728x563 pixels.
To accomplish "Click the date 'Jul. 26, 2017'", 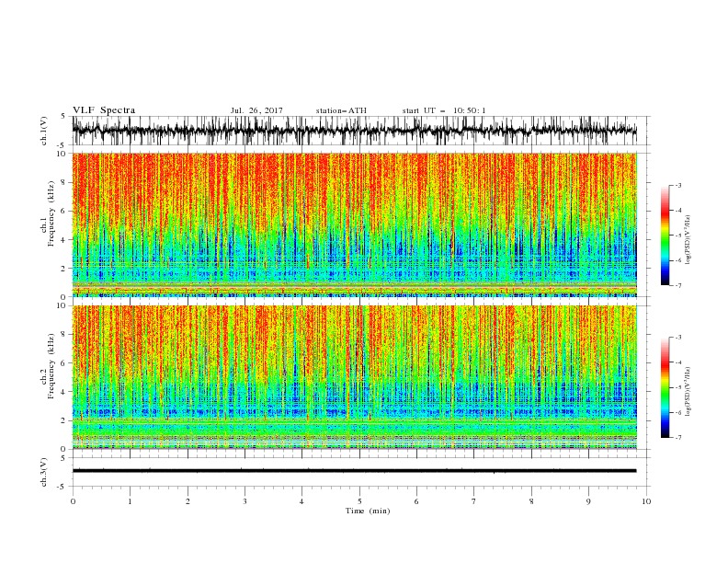I will point(256,110).
